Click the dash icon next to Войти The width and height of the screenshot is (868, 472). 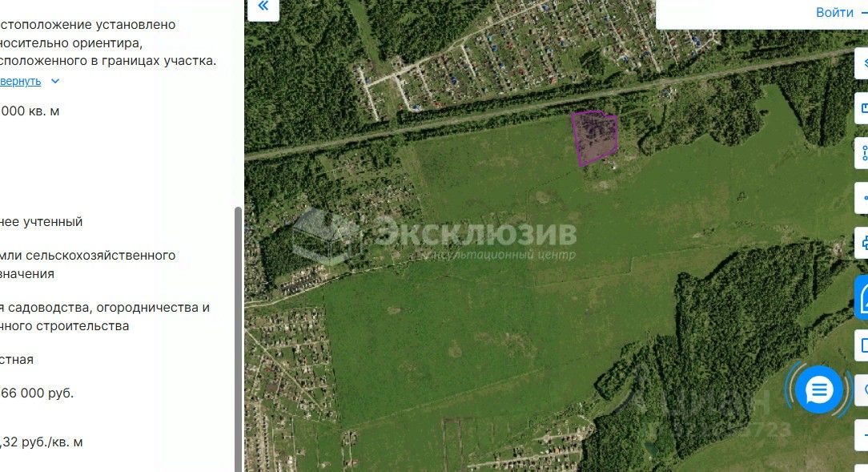863,13
